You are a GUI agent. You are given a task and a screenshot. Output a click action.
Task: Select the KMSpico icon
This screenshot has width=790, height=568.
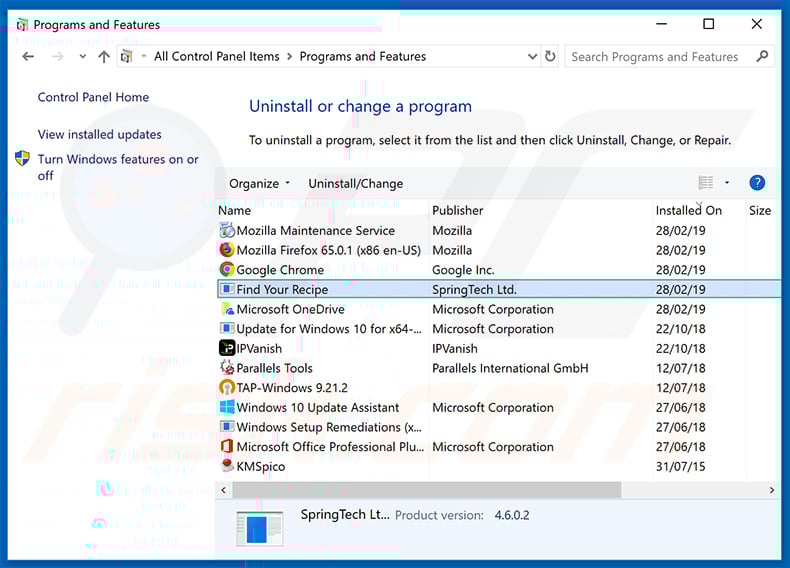(227, 465)
